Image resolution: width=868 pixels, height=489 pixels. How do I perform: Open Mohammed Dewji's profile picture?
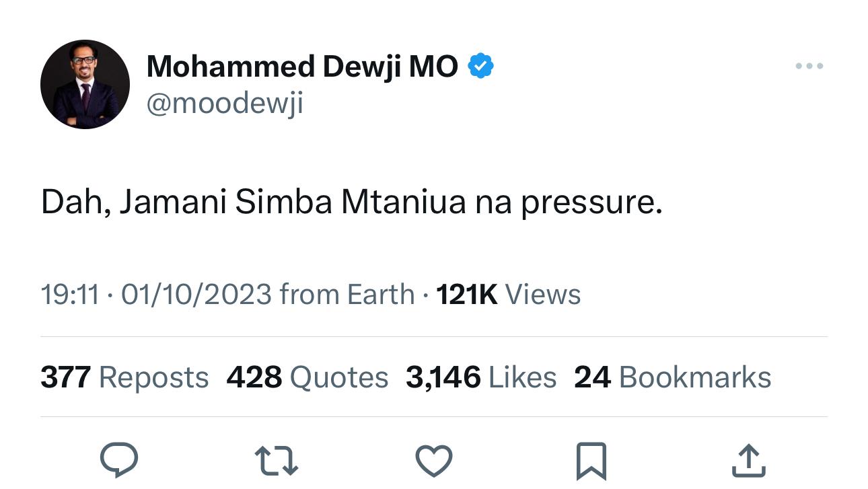click(85, 84)
